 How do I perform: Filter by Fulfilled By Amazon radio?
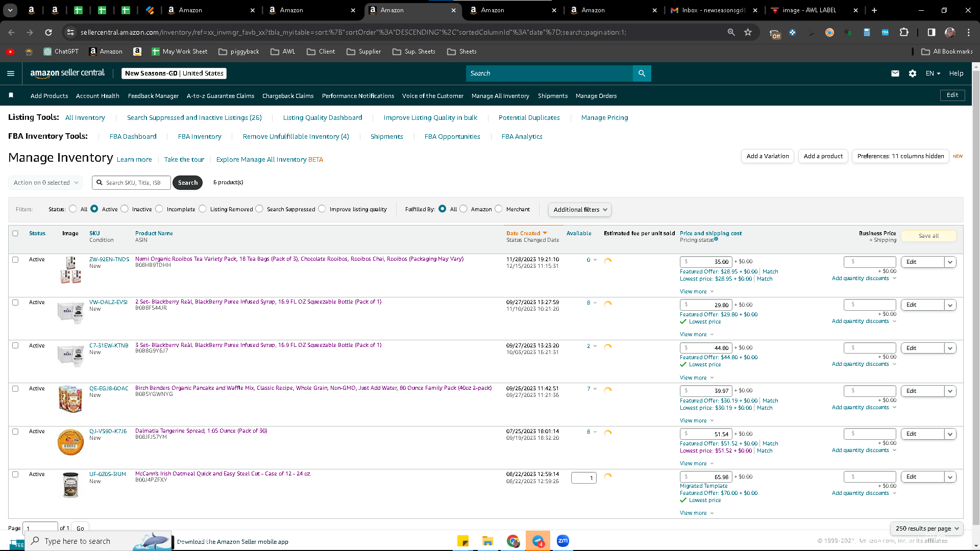click(x=463, y=209)
